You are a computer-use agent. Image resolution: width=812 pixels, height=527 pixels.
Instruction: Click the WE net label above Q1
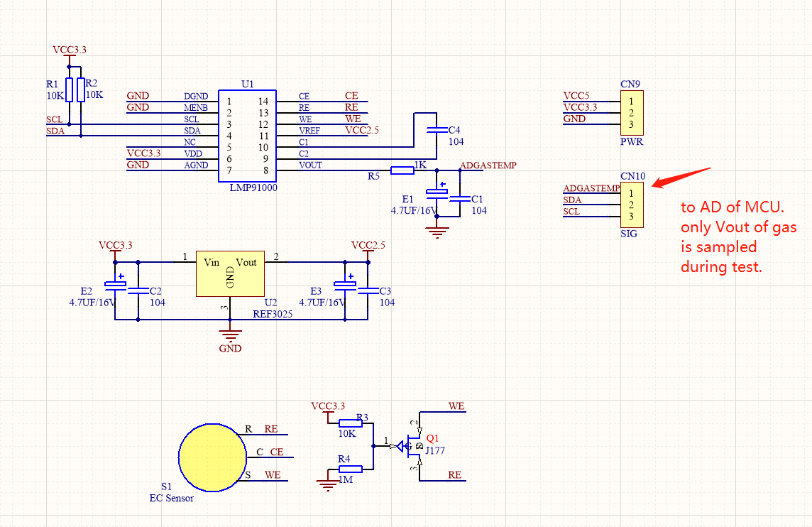point(456,406)
